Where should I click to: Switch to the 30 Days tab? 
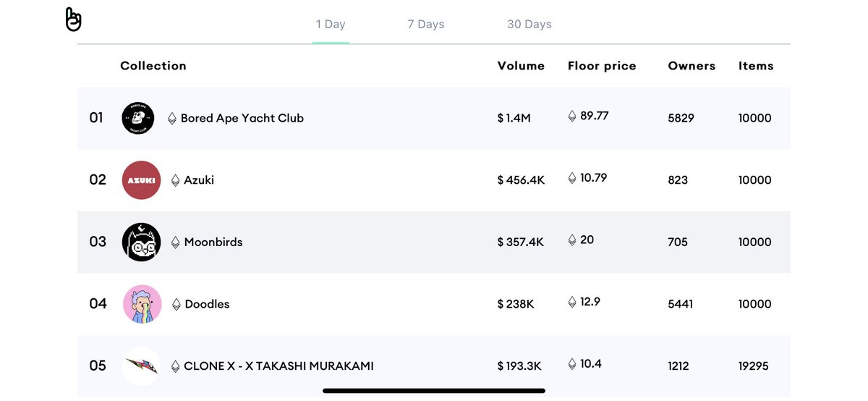(x=529, y=24)
